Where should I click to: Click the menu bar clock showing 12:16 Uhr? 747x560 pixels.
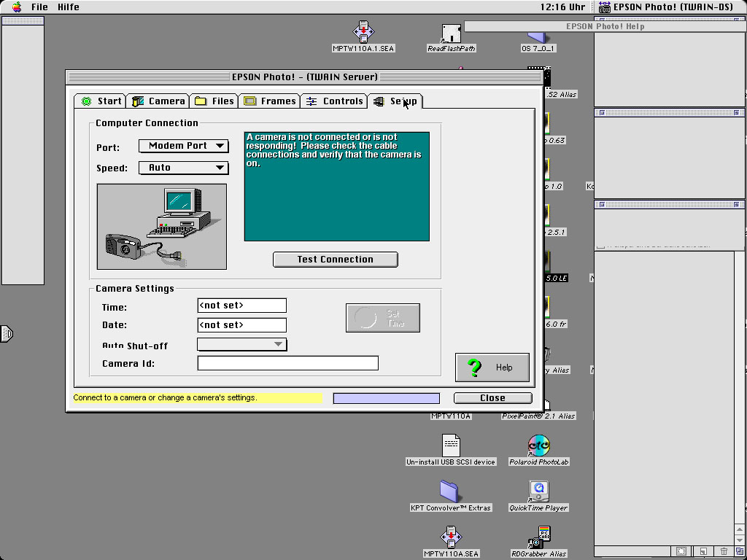pyautogui.click(x=562, y=7)
